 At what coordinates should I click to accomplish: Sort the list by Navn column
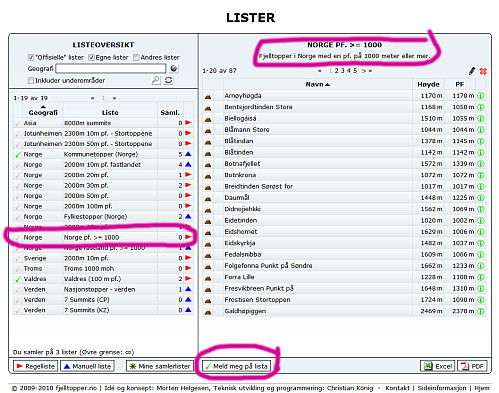tap(318, 85)
